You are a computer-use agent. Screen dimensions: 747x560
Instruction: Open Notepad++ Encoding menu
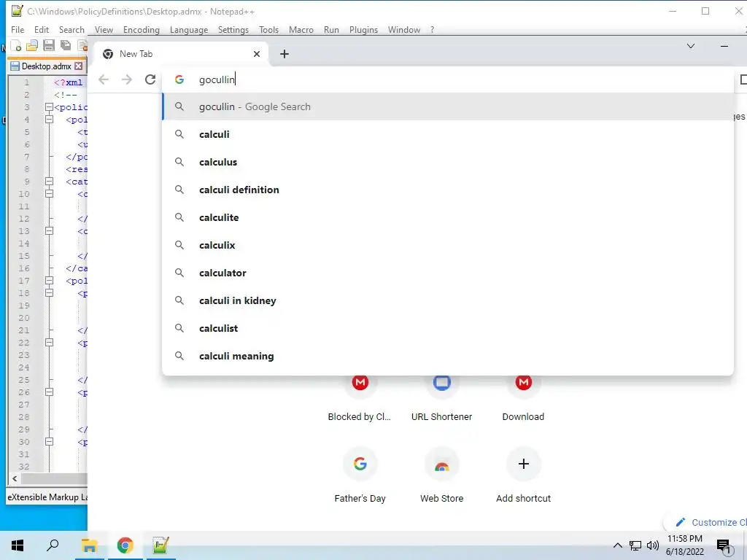click(x=142, y=29)
